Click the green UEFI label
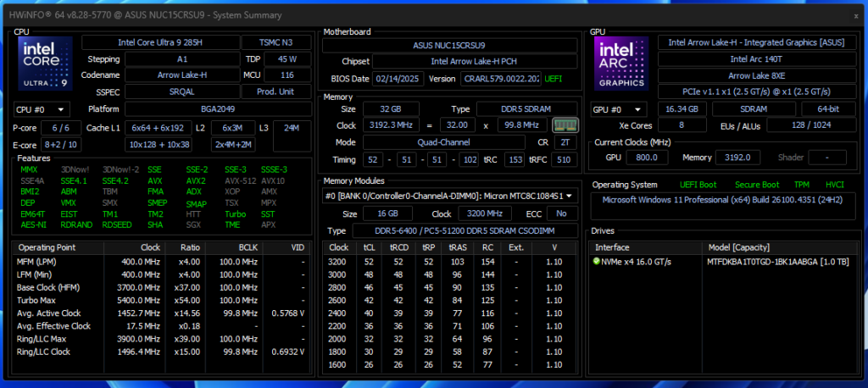Screen dimensions: 868x388 tap(554, 79)
